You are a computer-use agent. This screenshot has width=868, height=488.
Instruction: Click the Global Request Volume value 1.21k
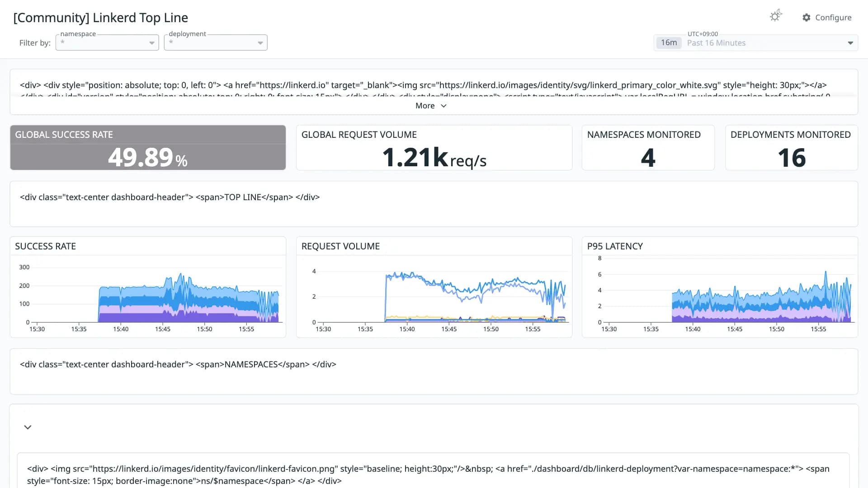415,158
